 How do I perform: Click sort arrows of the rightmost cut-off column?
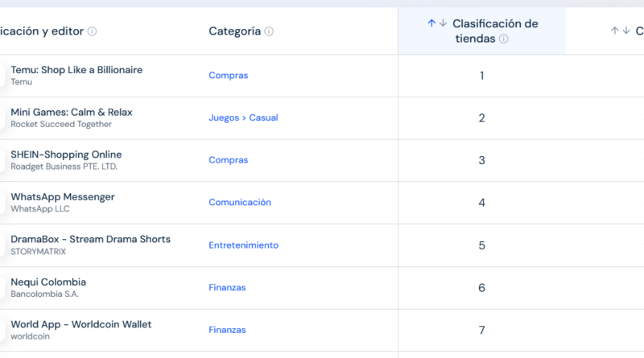coord(621,31)
